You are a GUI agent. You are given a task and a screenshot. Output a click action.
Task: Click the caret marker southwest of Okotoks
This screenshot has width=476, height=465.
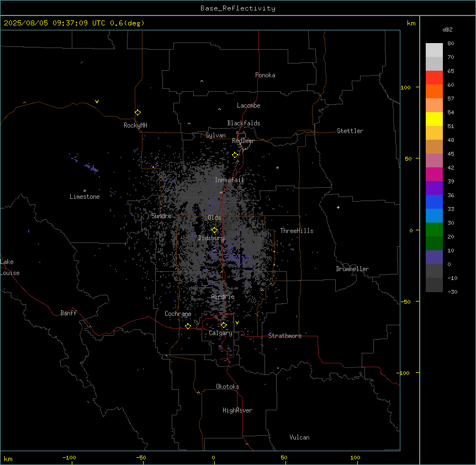pos(199,393)
